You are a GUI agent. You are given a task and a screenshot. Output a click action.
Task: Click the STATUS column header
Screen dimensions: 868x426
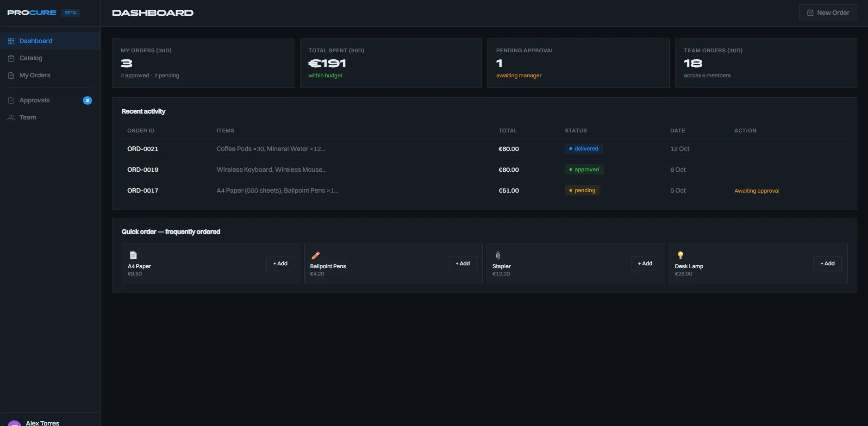coord(576,131)
